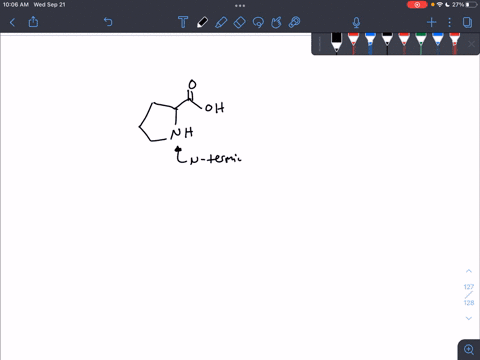This screenshot has width=480, height=360.
Task: Tap the 10:06 AM clock
Action: pos(16,5)
